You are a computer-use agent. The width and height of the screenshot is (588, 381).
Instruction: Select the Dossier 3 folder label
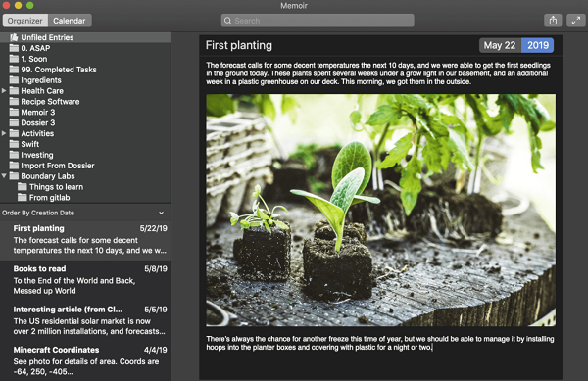(x=38, y=122)
